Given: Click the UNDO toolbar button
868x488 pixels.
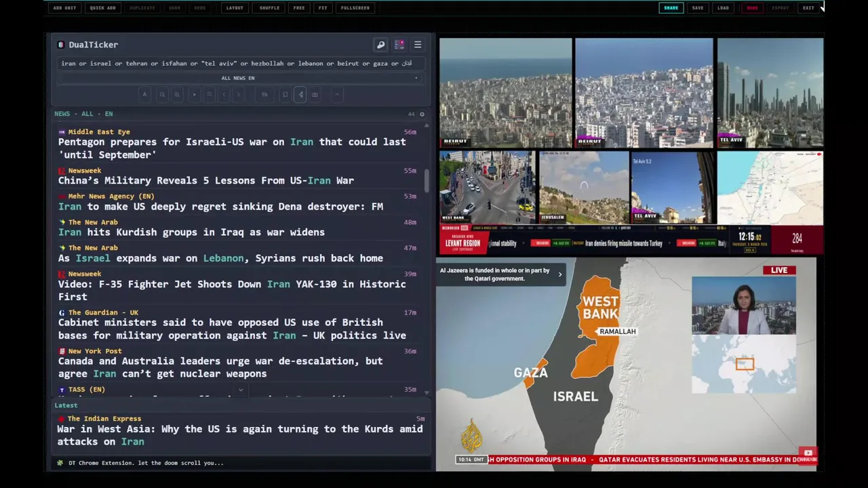Looking at the screenshot, I should [x=175, y=8].
